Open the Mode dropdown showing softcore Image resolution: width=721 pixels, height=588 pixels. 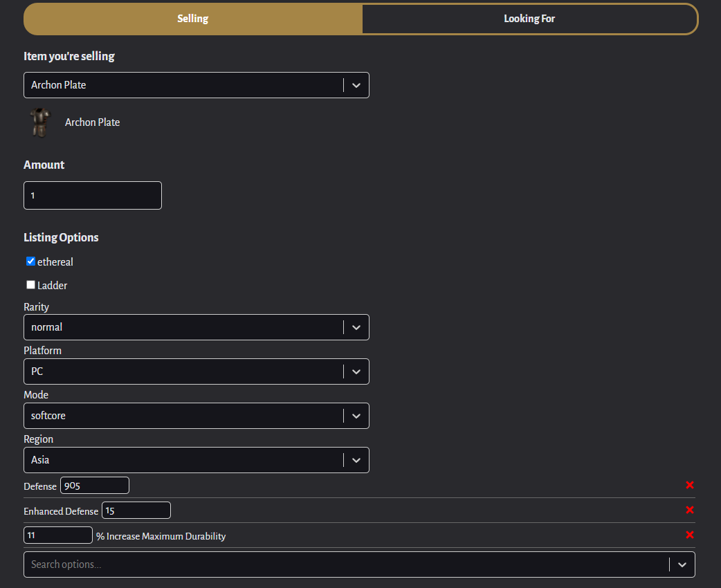pyautogui.click(x=197, y=416)
